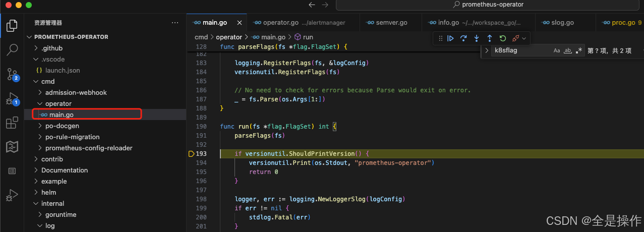Expand the po-docgen folder
This screenshot has height=232, width=644.
point(105,126)
